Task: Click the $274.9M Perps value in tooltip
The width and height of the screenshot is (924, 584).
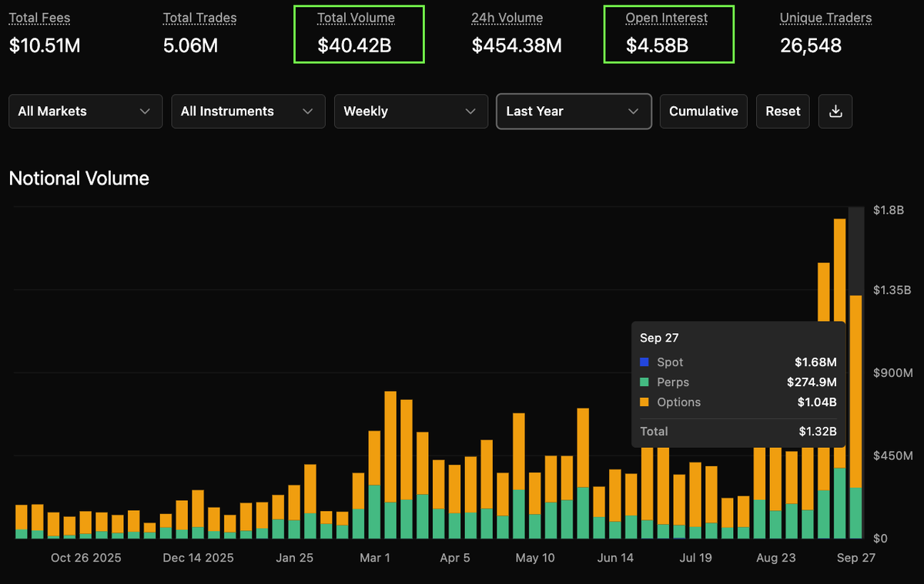Action: [812, 382]
